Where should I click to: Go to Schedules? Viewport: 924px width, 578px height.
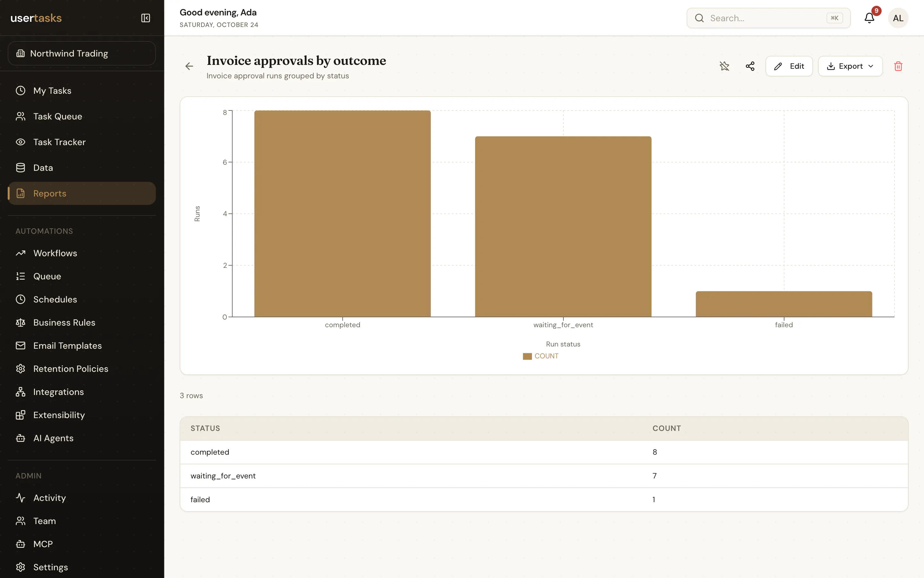coord(82,299)
